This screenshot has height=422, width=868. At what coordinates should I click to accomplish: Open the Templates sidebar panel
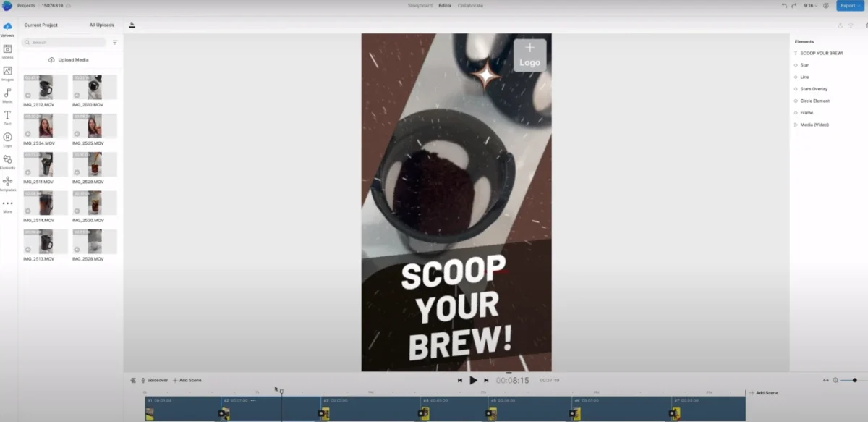[7, 184]
